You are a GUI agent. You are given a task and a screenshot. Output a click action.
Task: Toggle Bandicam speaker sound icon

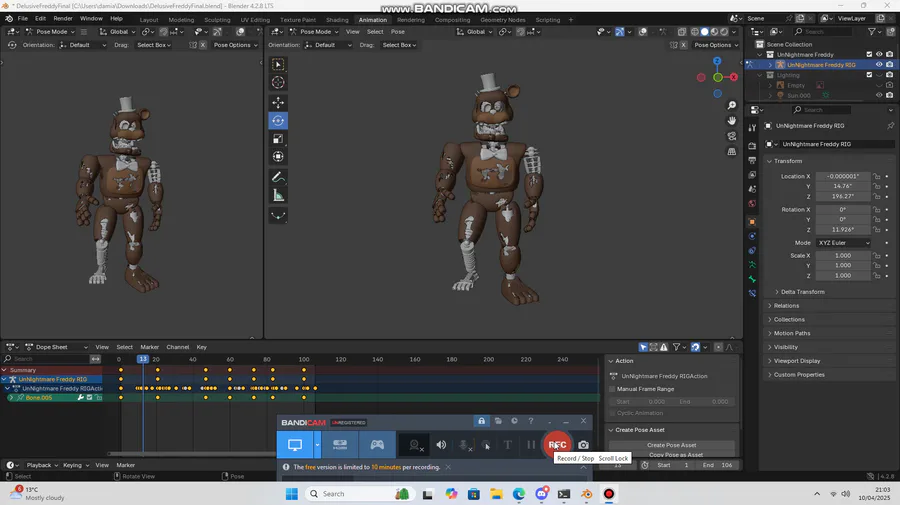pos(441,445)
